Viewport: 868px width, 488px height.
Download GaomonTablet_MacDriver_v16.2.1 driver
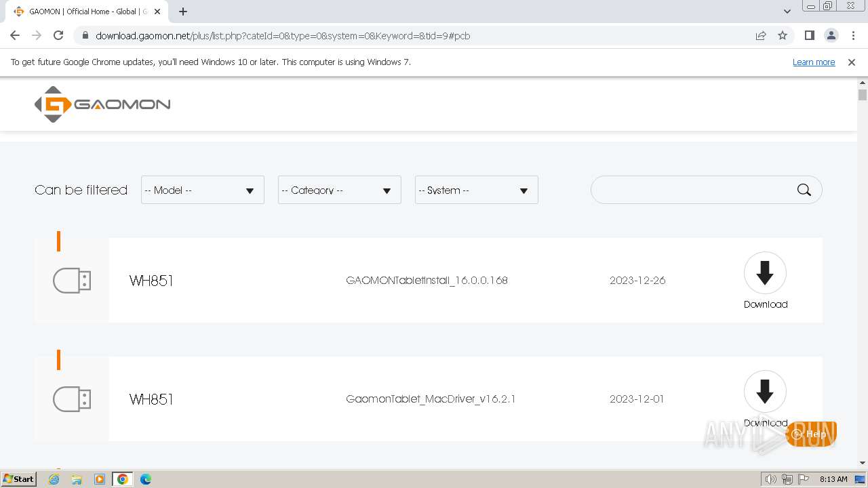coord(765,399)
